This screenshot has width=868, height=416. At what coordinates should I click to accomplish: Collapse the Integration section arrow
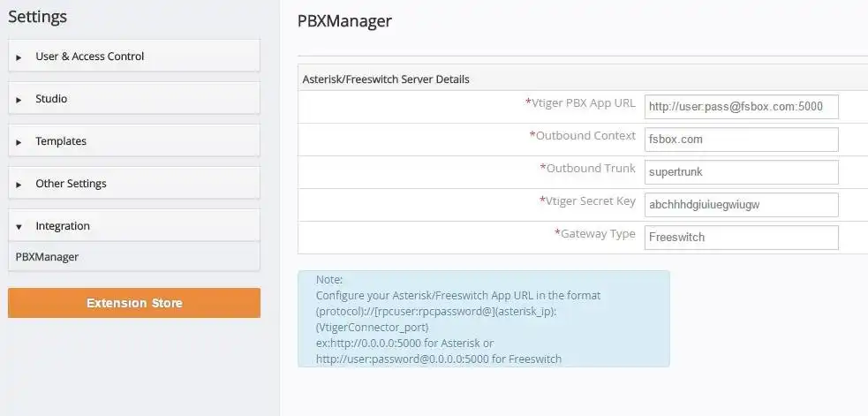(x=19, y=227)
